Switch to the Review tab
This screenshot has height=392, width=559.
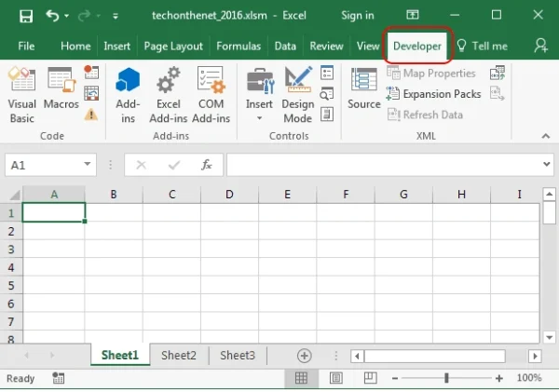point(326,46)
